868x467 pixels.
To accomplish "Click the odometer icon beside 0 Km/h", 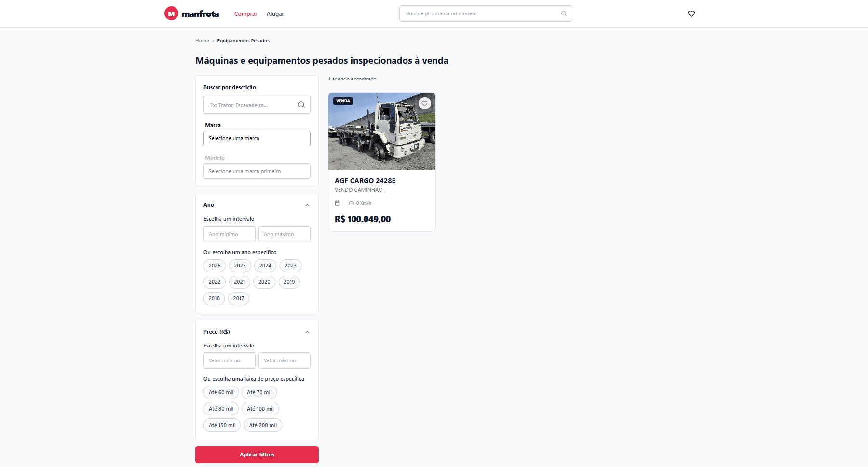I will 351,203.
